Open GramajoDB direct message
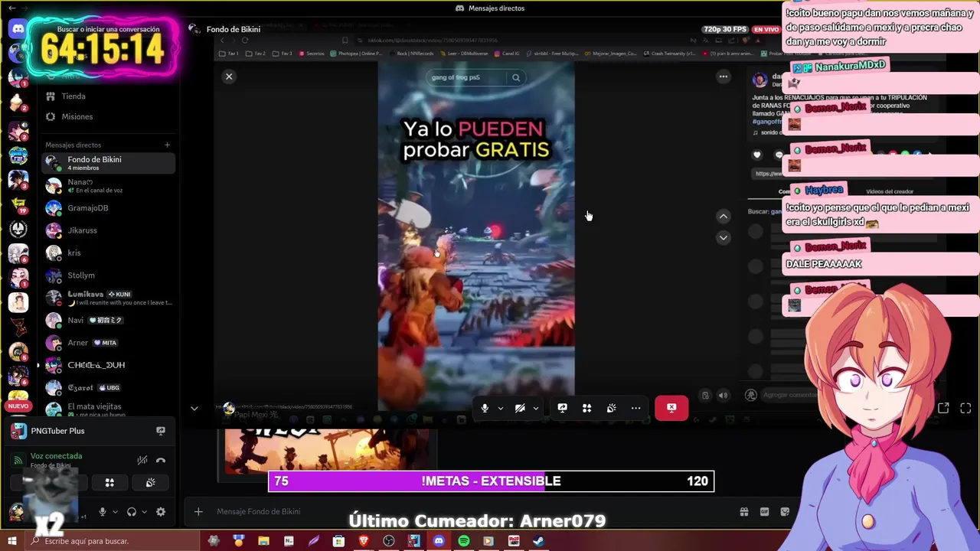Viewport: 980px width, 551px height. coord(108,208)
